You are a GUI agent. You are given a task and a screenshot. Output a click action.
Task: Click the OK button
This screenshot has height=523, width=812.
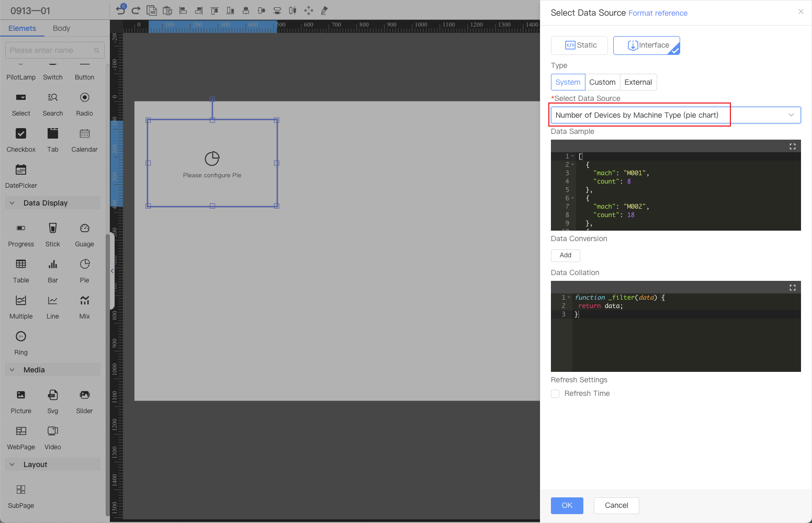[x=567, y=505]
